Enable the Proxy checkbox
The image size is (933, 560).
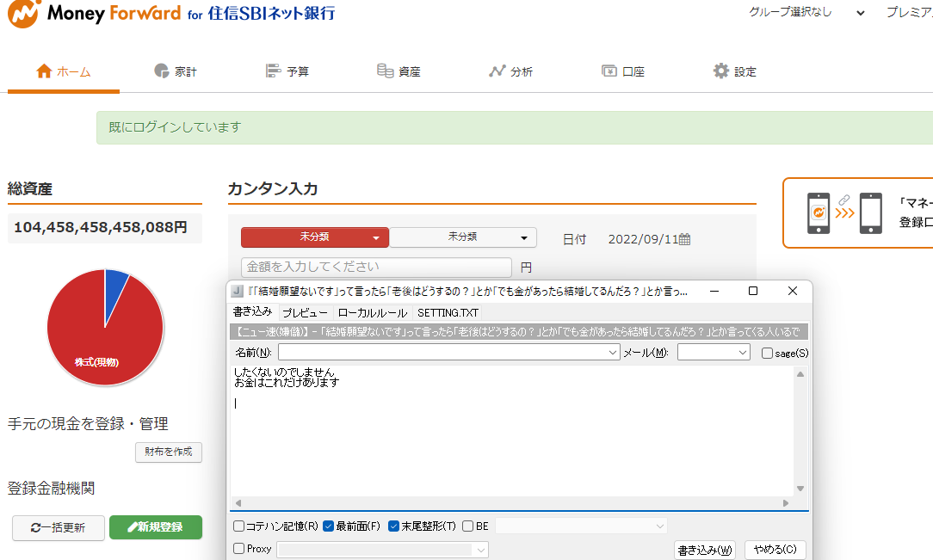coord(238,549)
